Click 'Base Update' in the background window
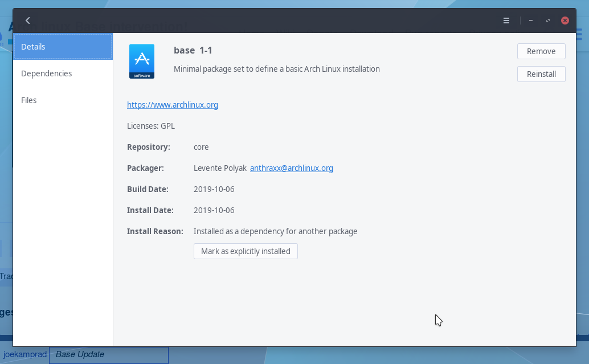This screenshot has width=589, height=364. point(80,354)
